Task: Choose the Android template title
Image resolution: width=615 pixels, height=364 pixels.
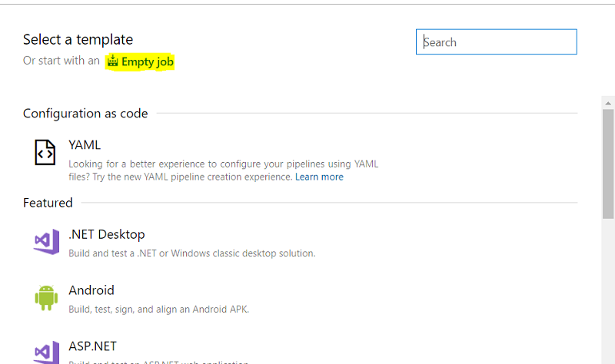Action: click(91, 290)
